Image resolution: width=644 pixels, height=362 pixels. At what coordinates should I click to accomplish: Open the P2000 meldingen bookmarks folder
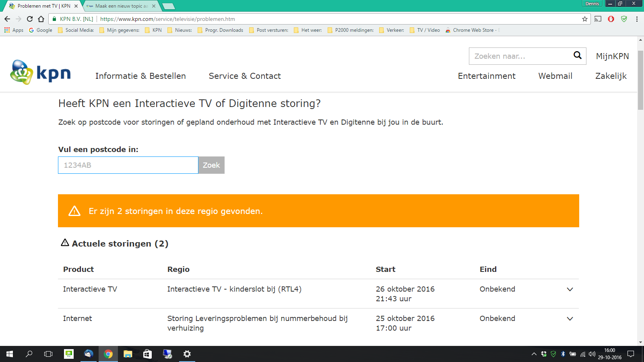(x=351, y=30)
